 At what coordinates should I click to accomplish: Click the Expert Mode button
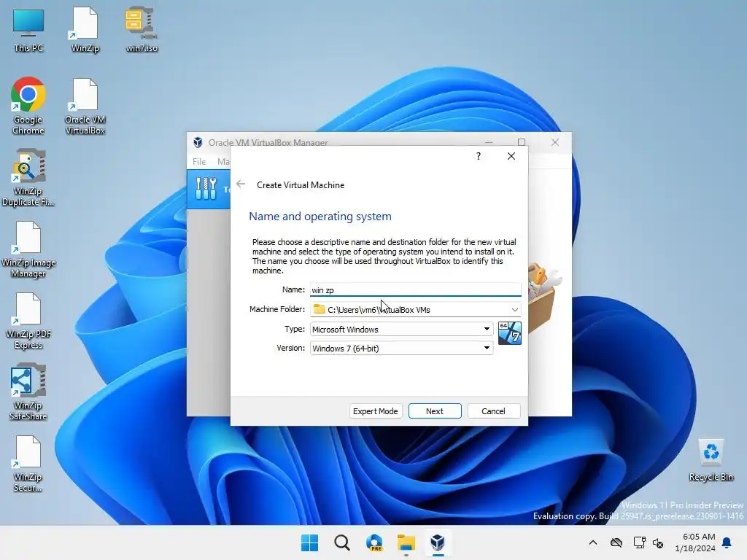(376, 411)
